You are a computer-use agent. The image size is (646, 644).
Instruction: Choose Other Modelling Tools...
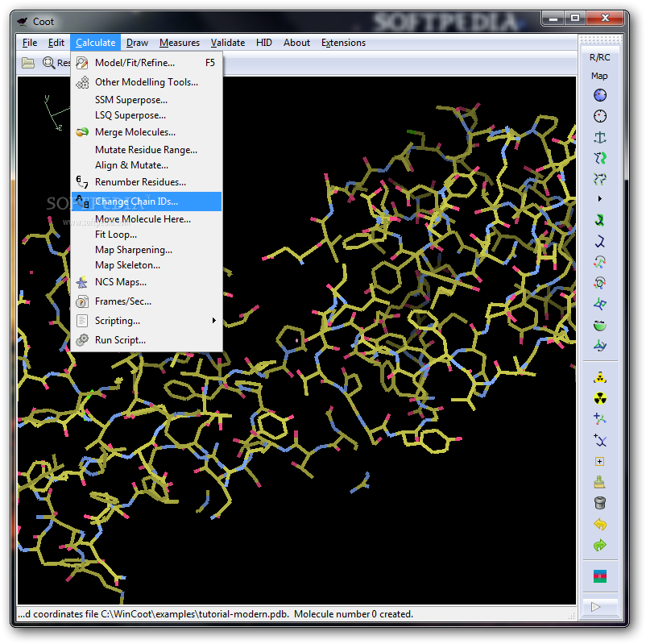point(147,82)
